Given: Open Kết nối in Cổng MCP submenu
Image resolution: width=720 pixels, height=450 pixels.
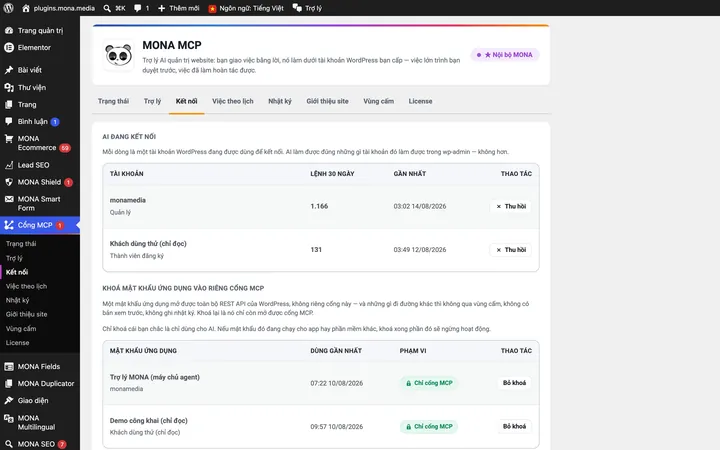Looking at the screenshot, I should pos(17,272).
